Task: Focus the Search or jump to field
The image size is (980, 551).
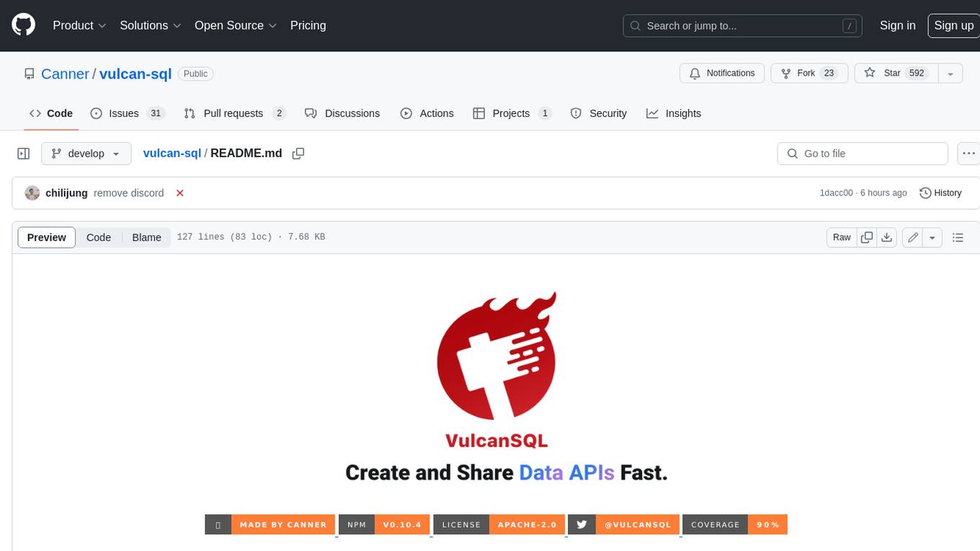Action: pos(743,26)
